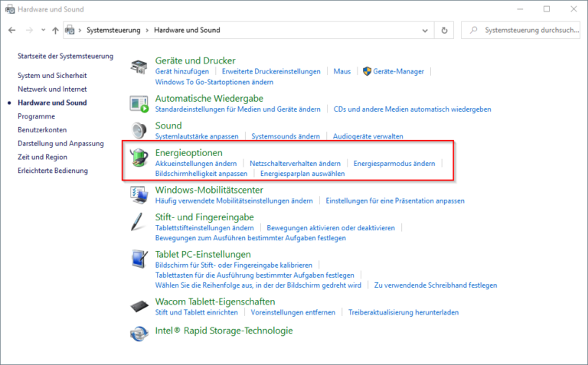Click Bewegungen aktivieren oder deaktivieren
The width and height of the screenshot is (588, 365).
point(331,228)
